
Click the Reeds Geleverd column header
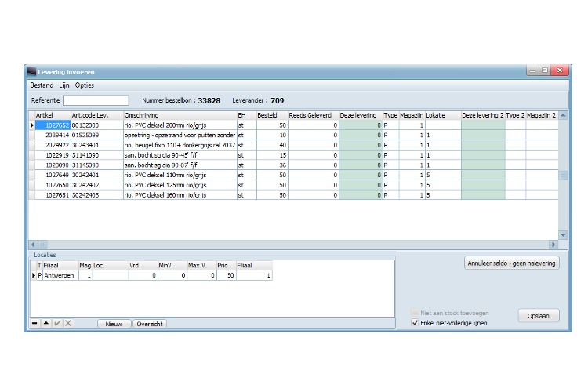coord(314,115)
